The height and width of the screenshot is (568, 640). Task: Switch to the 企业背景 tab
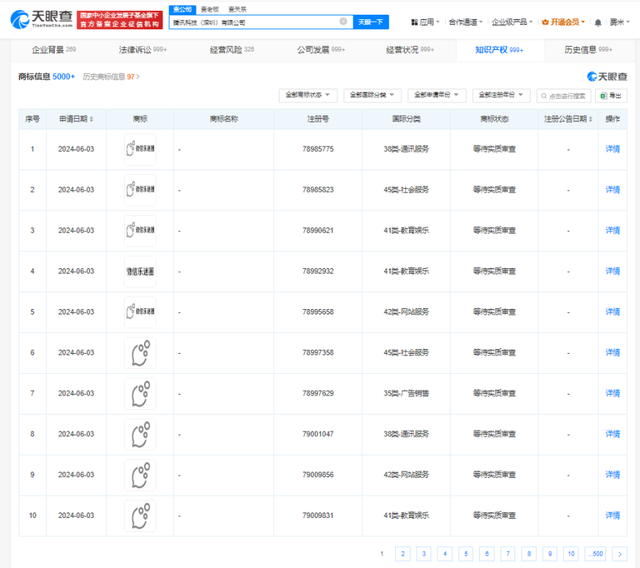pos(54,50)
